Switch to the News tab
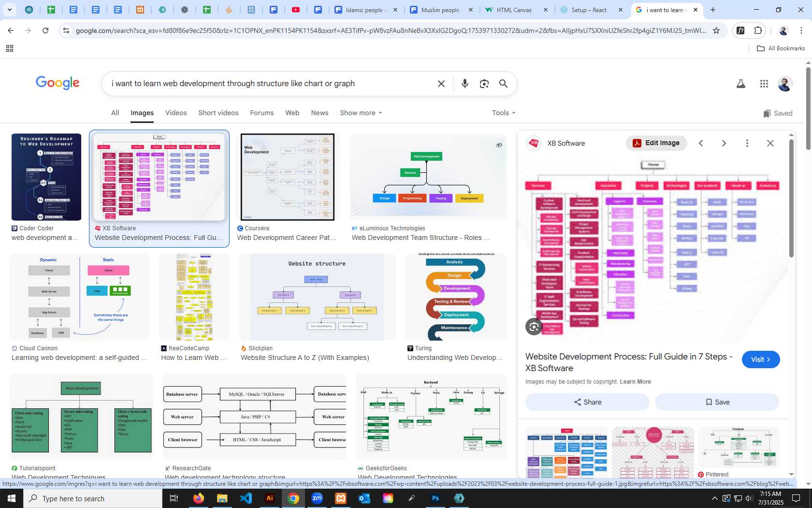 [x=319, y=113]
